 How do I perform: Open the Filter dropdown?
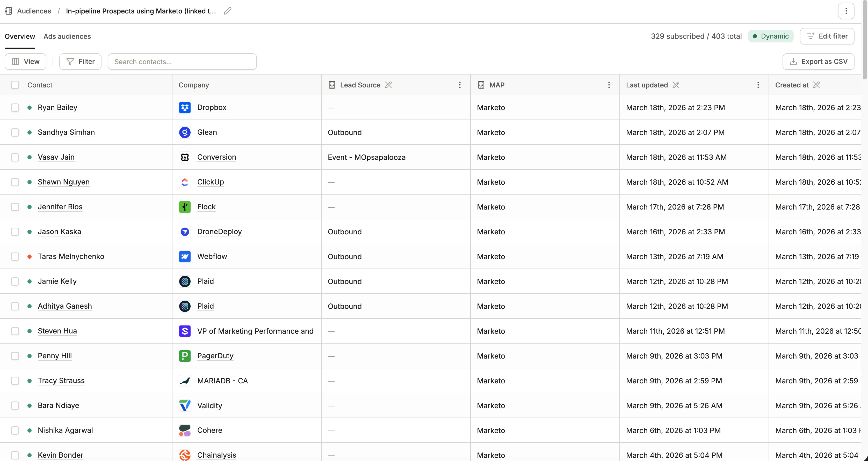point(80,62)
